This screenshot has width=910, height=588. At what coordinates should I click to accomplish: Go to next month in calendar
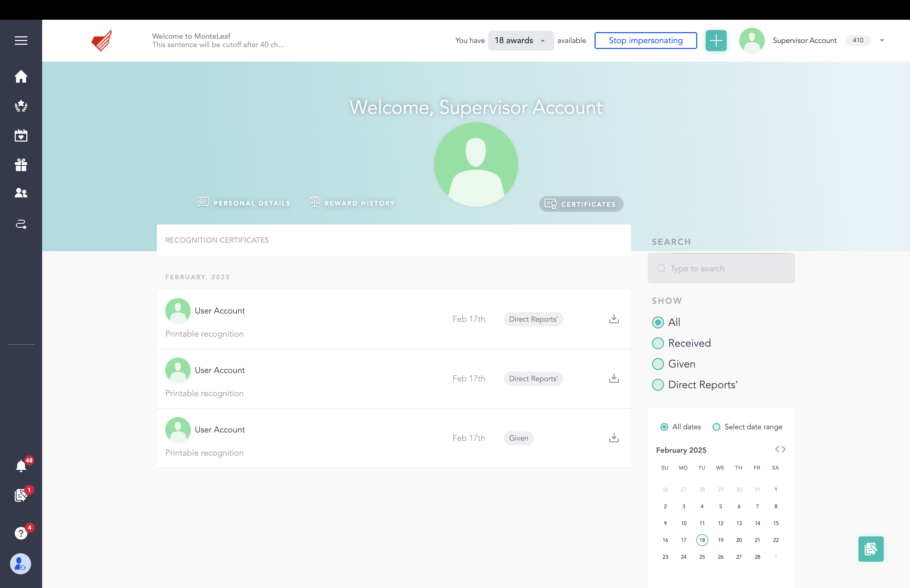point(784,449)
